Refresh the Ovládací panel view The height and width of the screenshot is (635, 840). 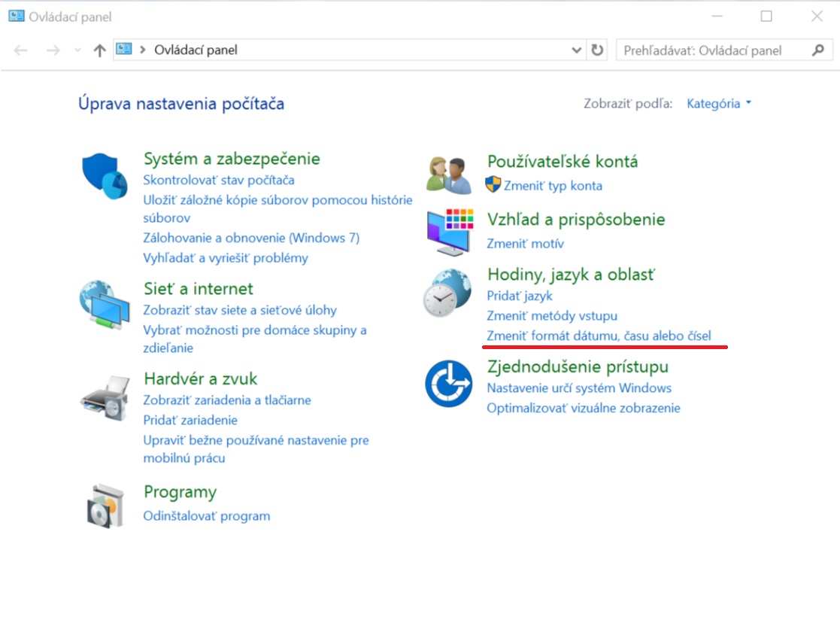(x=597, y=50)
